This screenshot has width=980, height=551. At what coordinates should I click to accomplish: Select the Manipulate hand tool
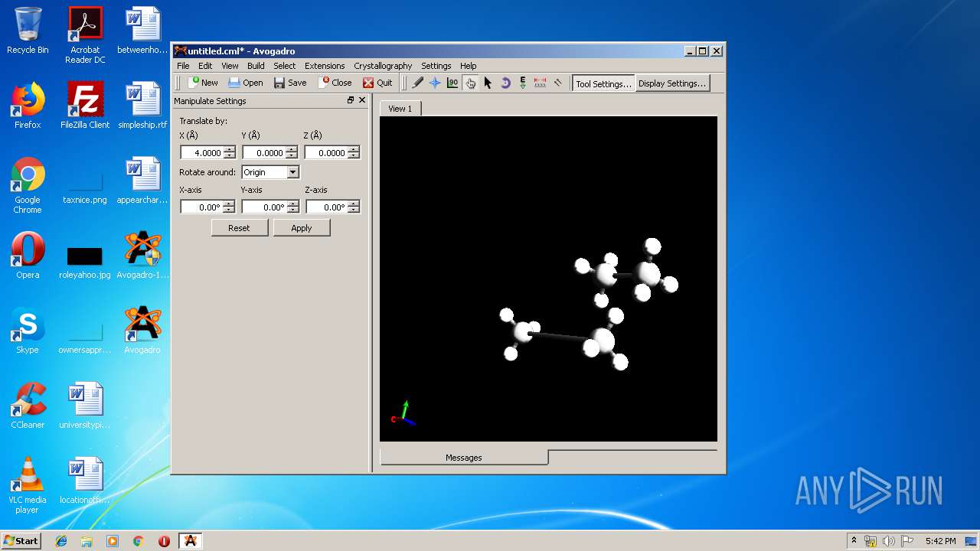470,83
